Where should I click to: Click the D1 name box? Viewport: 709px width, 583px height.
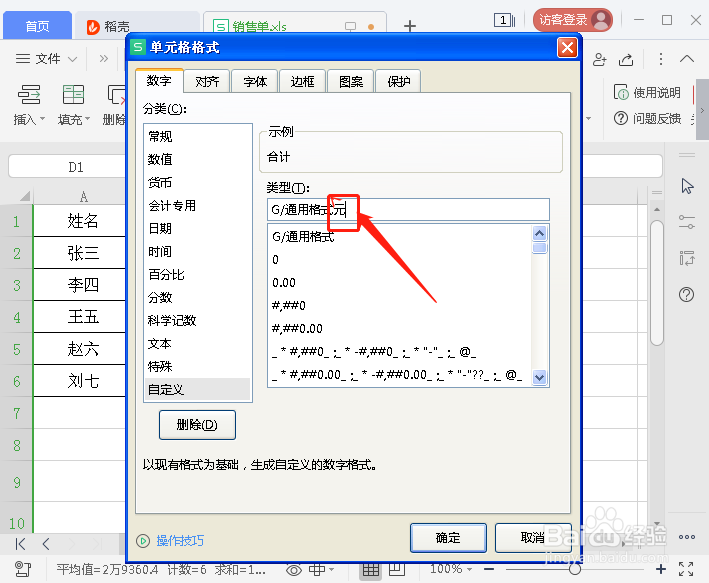tap(76, 167)
